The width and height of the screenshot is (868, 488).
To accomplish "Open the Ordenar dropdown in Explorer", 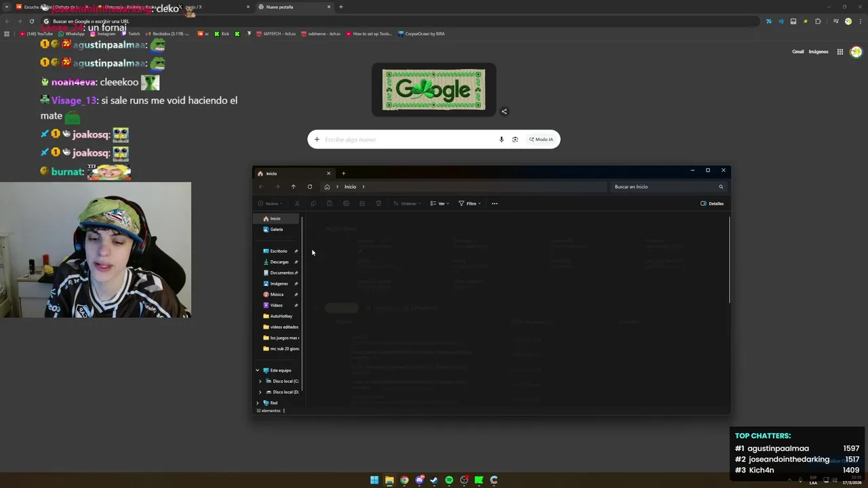I will point(408,203).
